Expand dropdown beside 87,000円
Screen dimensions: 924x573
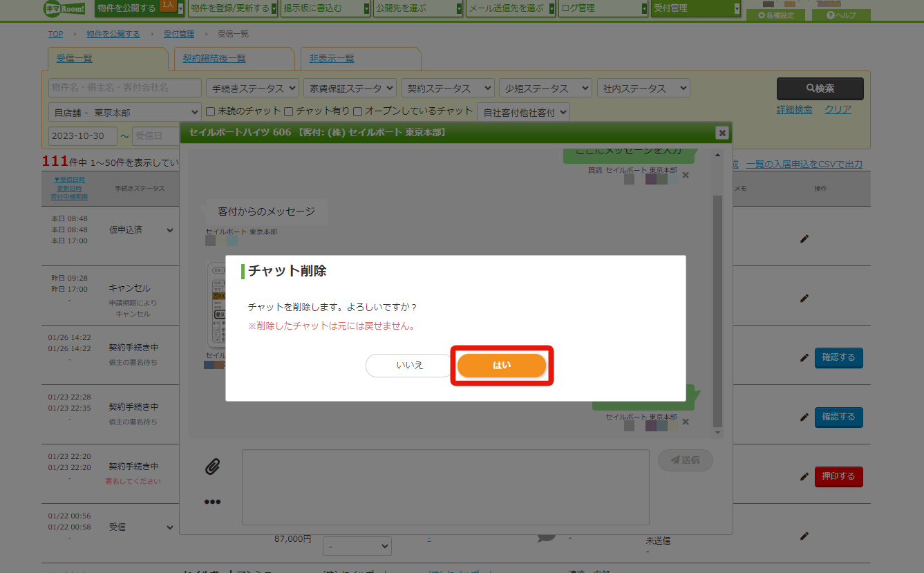pos(357,546)
